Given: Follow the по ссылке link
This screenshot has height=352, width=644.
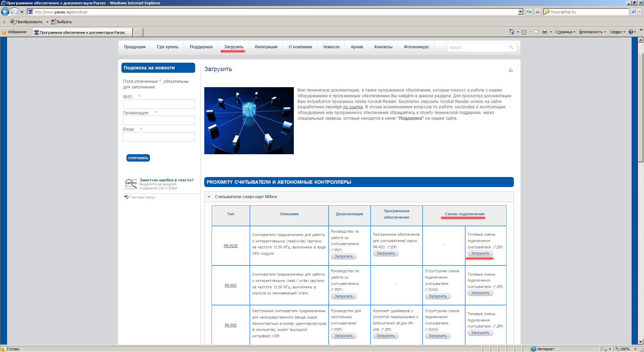Looking at the screenshot, I should pyautogui.click(x=353, y=107).
